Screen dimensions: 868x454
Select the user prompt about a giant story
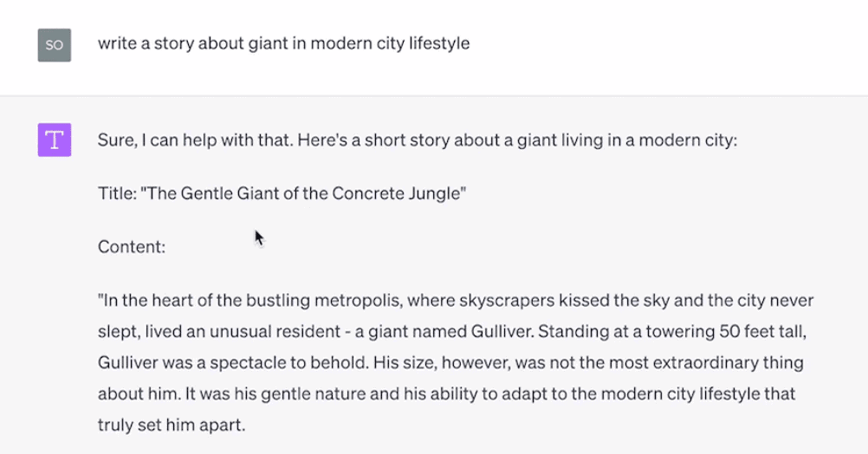point(283,43)
